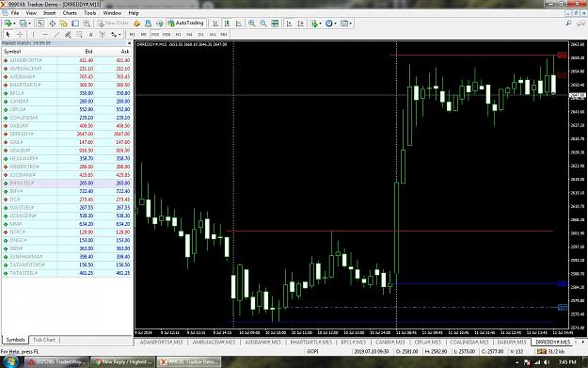
Task: Select the Vertical Line drawing tool
Action: (x=33, y=35)
